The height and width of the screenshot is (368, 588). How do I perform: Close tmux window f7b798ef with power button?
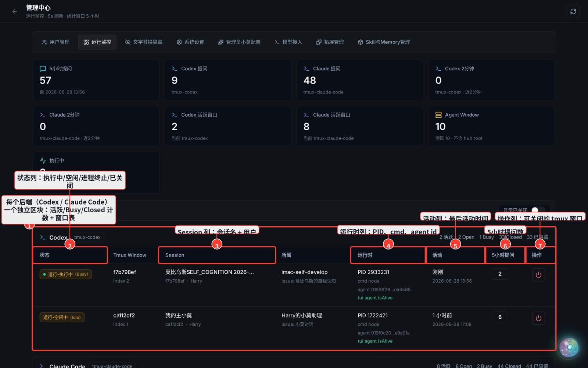click(x=538, y=275)
